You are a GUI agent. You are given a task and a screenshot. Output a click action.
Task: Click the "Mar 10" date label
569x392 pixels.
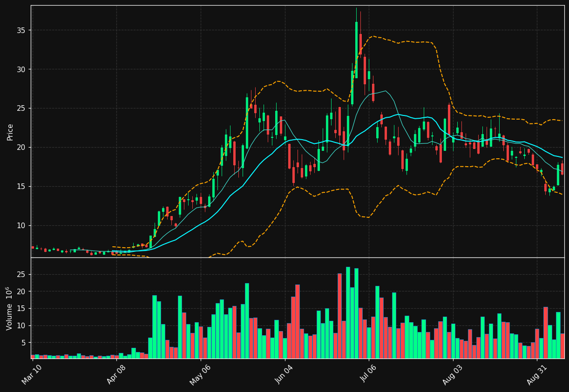pos(32,374)
